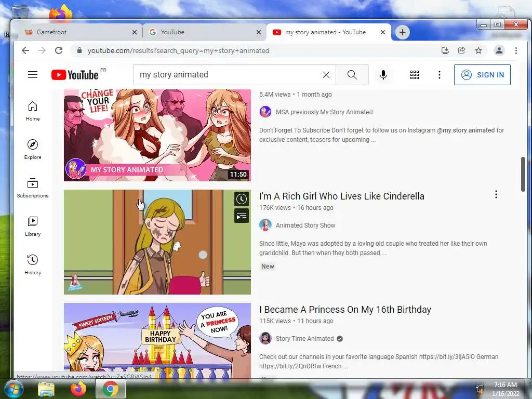
Task: Reload the current page
Action: click(x=59, y=50)
